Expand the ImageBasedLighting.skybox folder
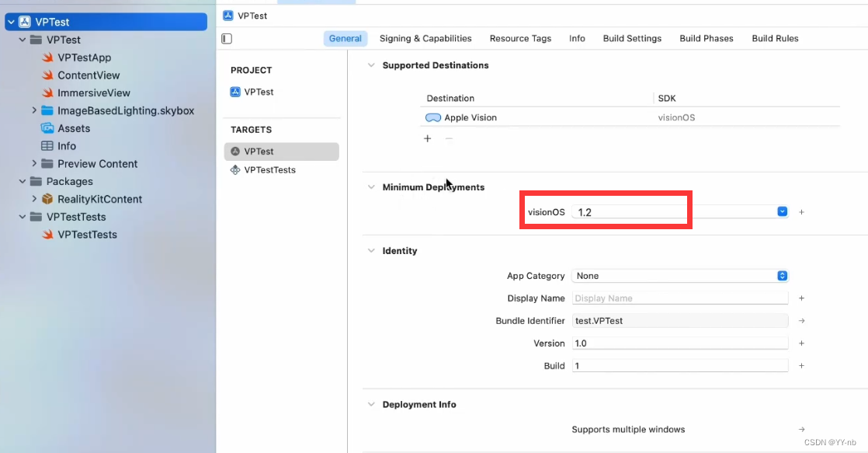 click(x=34, y=110)
